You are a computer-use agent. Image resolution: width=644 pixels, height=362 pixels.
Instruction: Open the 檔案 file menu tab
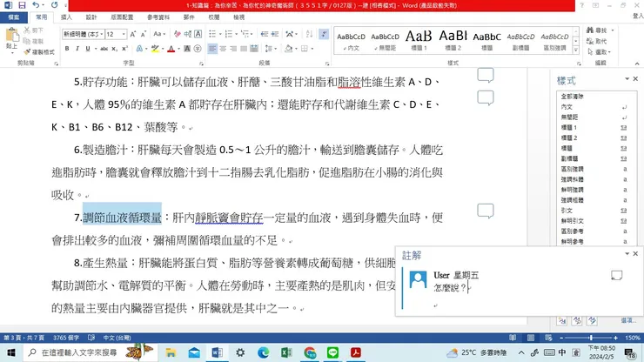[14, 17]
